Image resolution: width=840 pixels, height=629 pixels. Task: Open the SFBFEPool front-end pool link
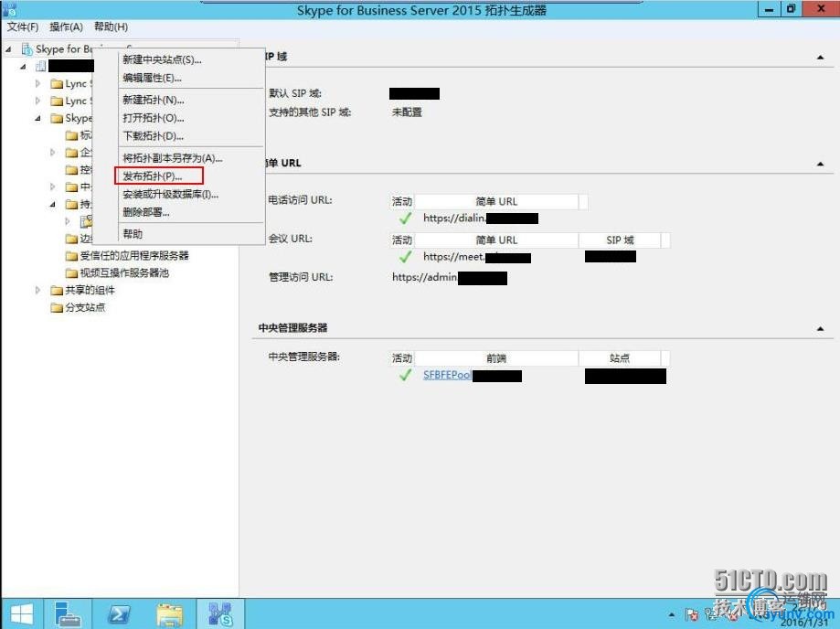click(447, 375)
